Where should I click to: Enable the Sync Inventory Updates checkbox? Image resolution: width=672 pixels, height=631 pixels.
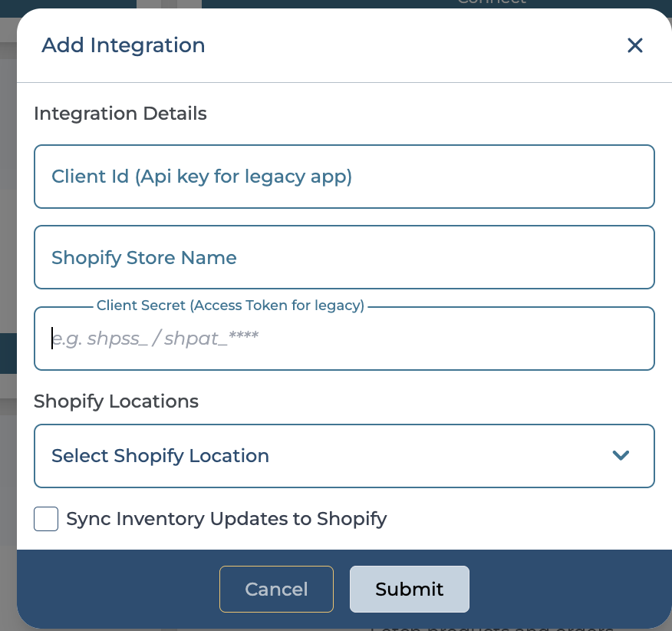[46, 520]
